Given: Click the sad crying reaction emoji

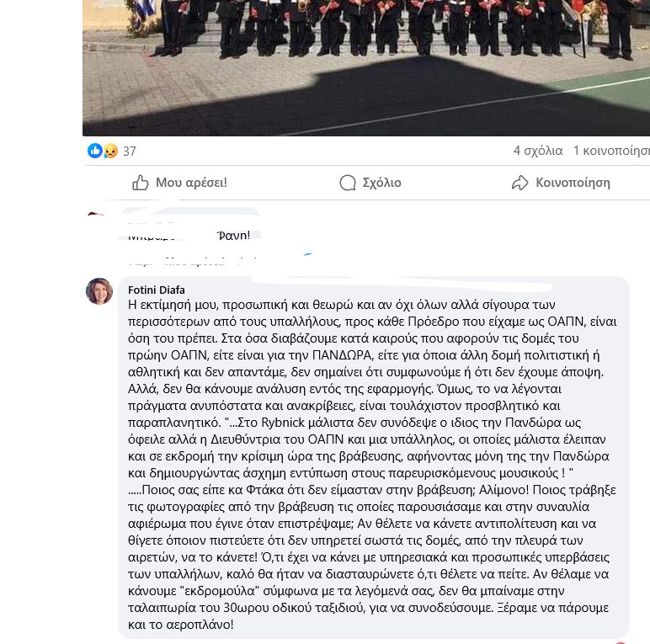Looking at the screenshot, I should pos(110,151).
